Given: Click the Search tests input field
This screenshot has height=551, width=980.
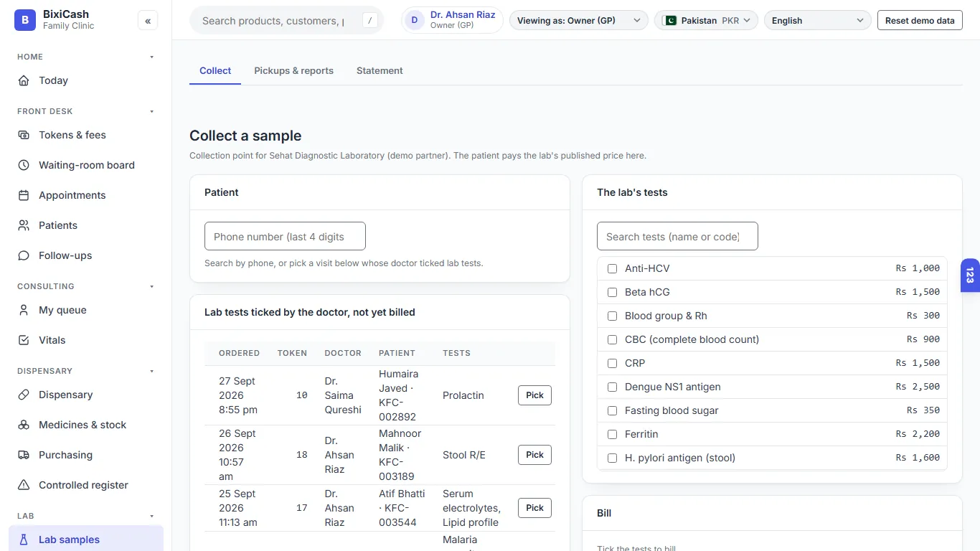Looking at the screenshot, I should coord(677,236).
